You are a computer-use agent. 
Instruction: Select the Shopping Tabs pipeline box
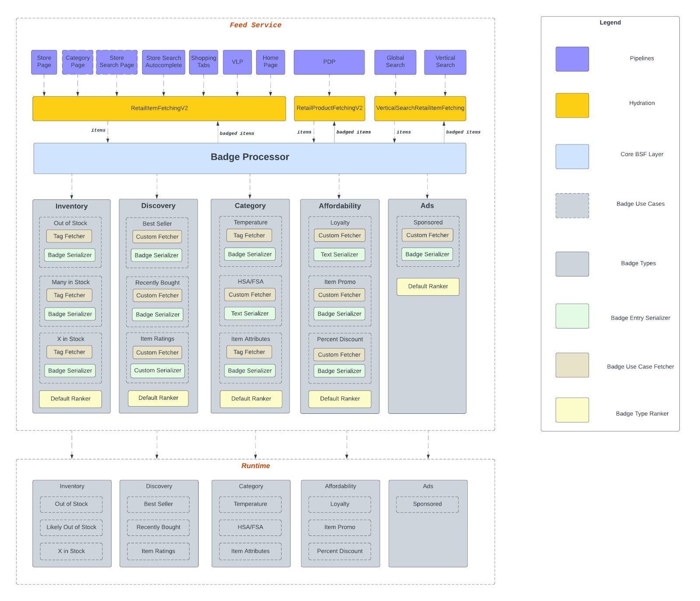203,62
